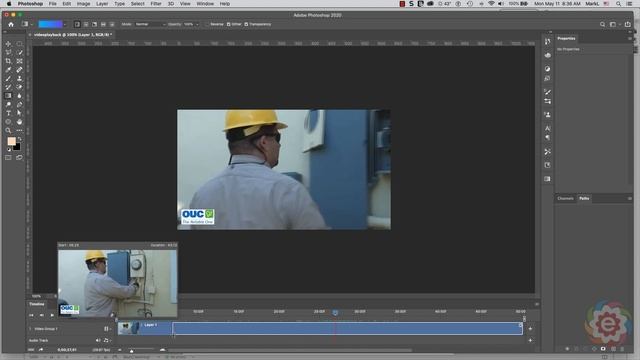Open the Brush Settings panel icon
The width and height of the screenshot is (640, 360).
(x=547, y=92)
